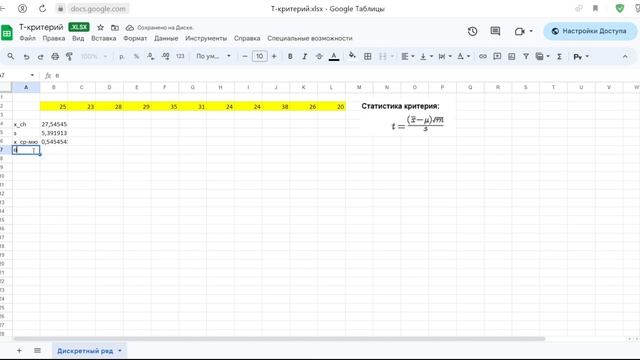Screen dimensions: 640x360
Task: Open the filter views dropdown
Action: 542,56
